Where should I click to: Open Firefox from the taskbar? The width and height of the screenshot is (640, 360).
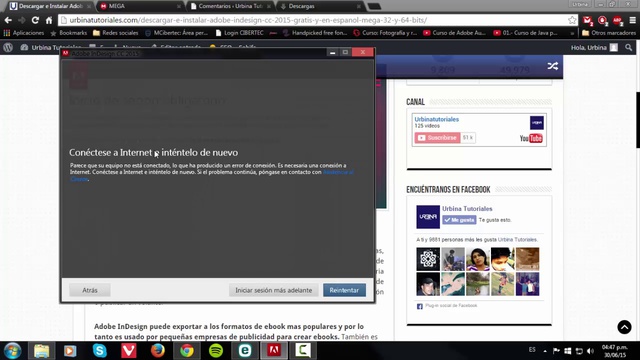tap(158, 351)
